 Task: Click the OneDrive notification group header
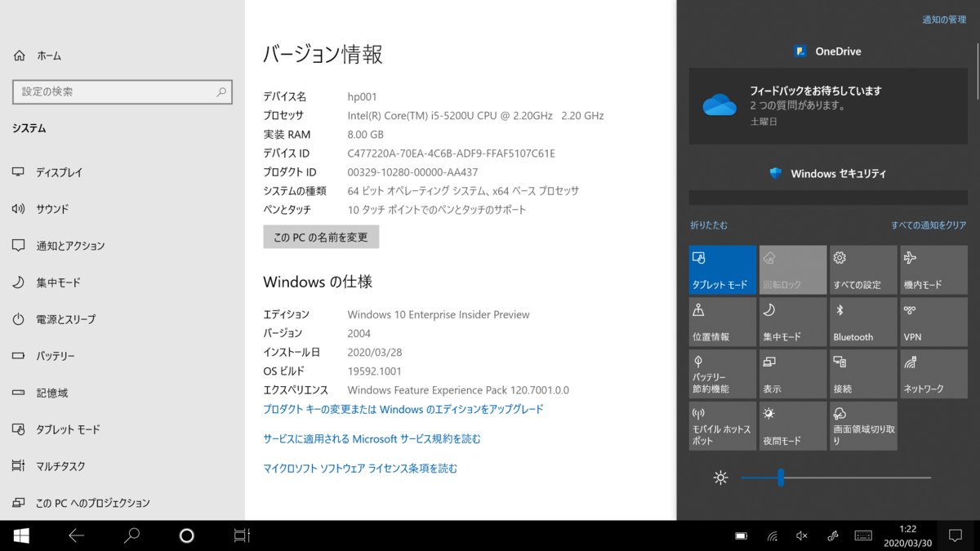[828, 51]
